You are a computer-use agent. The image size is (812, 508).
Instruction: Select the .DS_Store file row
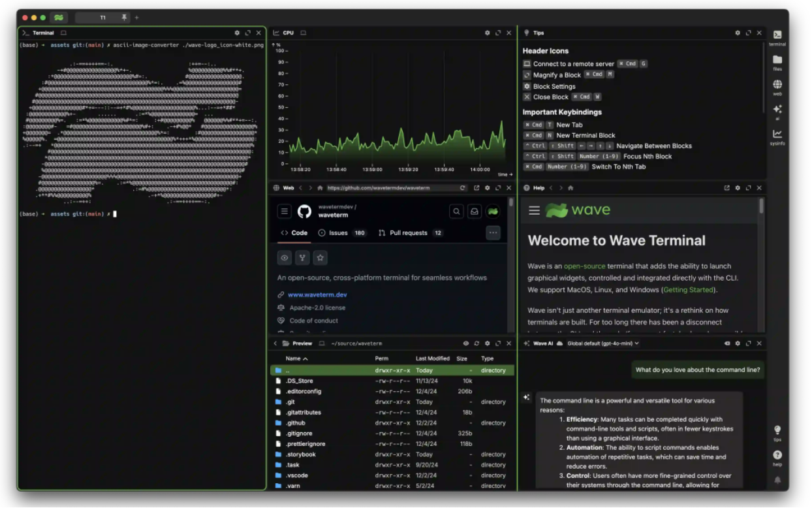coord(392,381)
